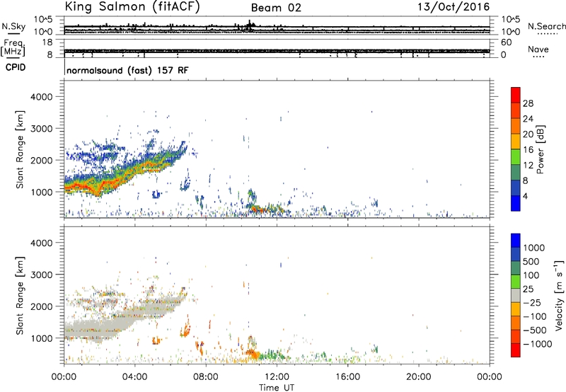Select the 500 label on velocity colorbar
The width and height of the screenshot is (566, 392).
point(531,261)
